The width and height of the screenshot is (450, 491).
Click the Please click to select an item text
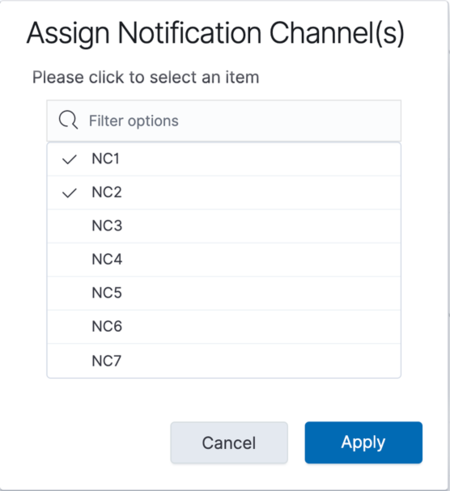click(x=146, y=78)
